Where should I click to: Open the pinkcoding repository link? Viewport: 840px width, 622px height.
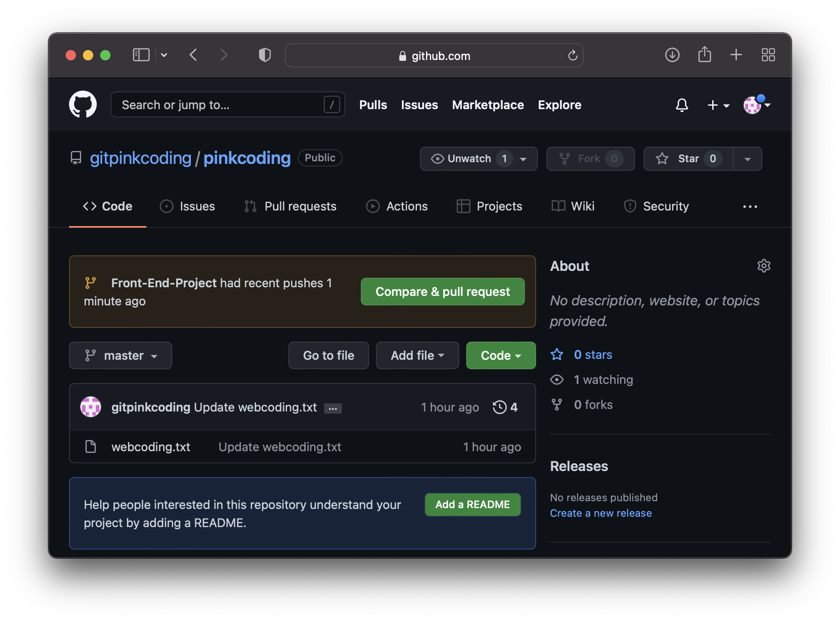(247, 158)
